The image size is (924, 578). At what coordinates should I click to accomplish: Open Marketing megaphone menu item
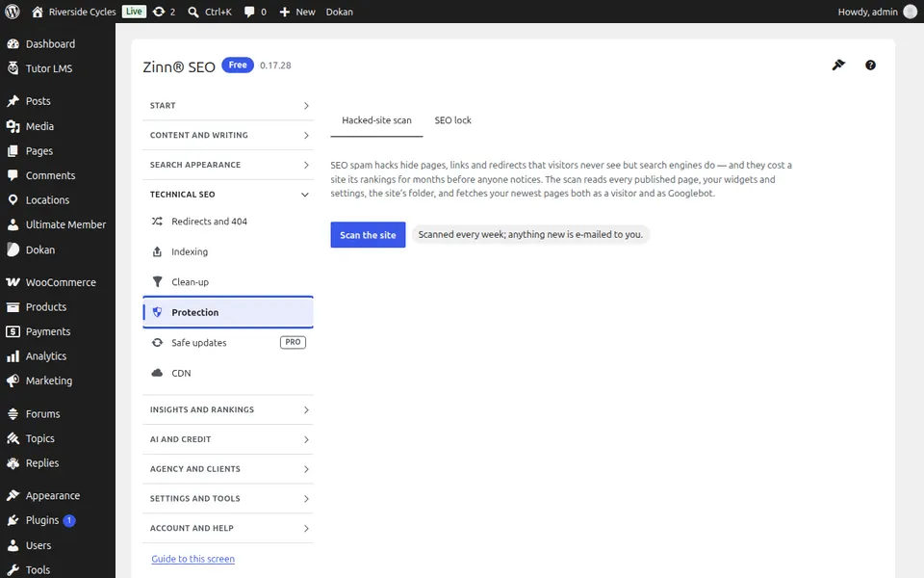58,381
